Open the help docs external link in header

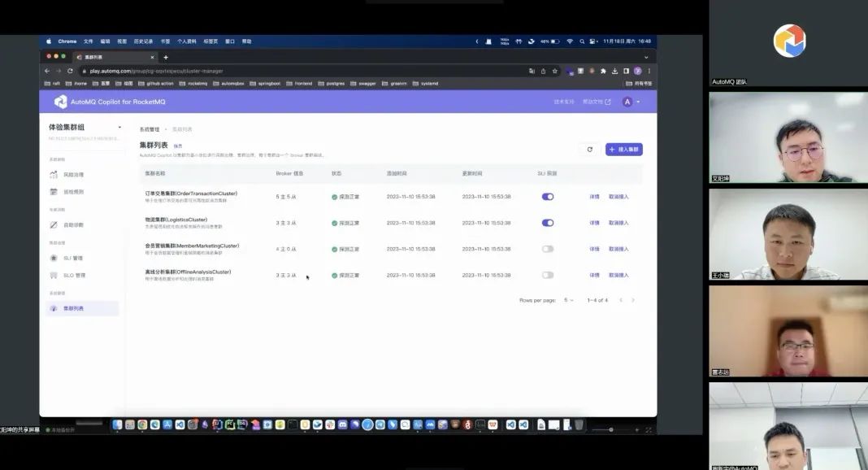click(x=597, y=102)
